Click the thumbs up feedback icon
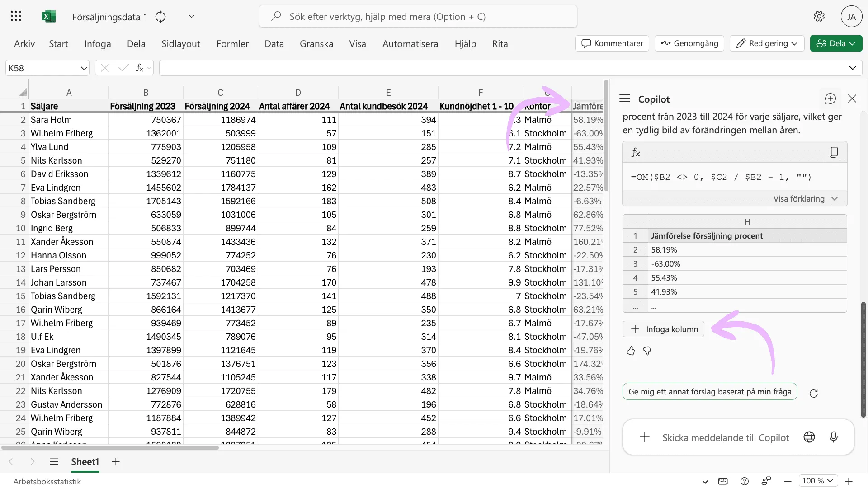Viewport: 868px width, 488px height. 631,351
